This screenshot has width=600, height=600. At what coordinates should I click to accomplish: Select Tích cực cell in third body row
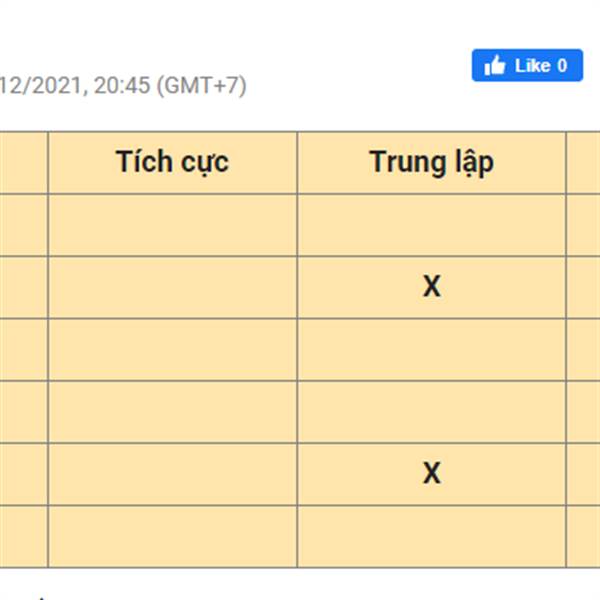tap(172, 349)
